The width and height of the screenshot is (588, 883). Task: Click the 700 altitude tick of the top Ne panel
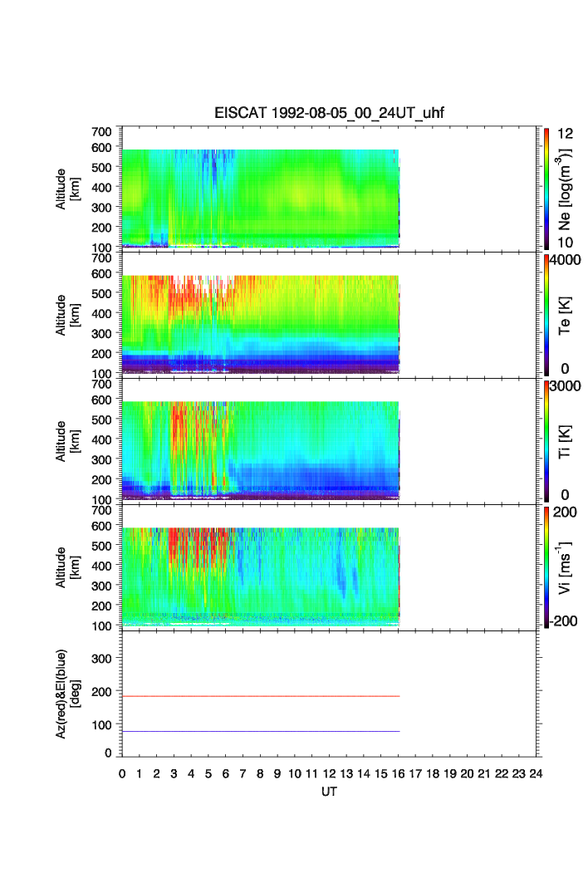pyautogui.click(x=102, y=132)
